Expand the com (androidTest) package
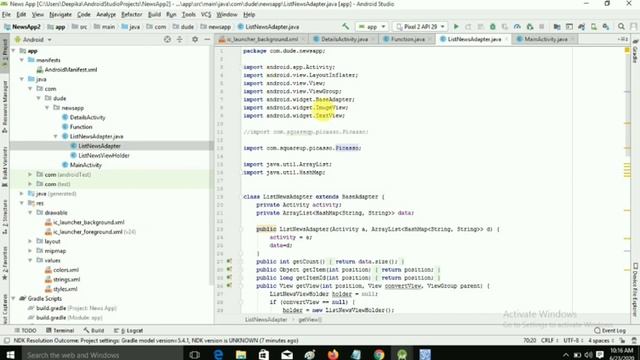 click(x=30, y=174)
